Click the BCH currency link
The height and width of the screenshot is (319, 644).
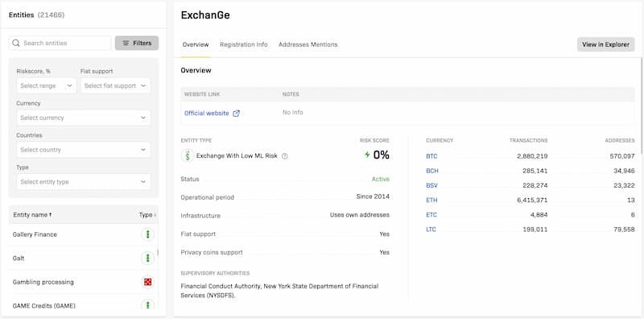432,171
